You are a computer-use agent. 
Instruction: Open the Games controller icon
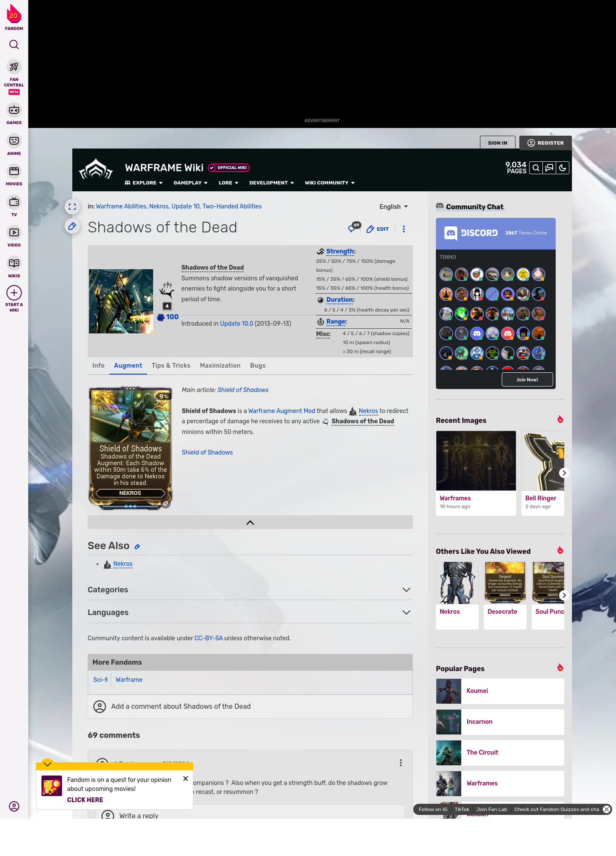tap(14, 110)
